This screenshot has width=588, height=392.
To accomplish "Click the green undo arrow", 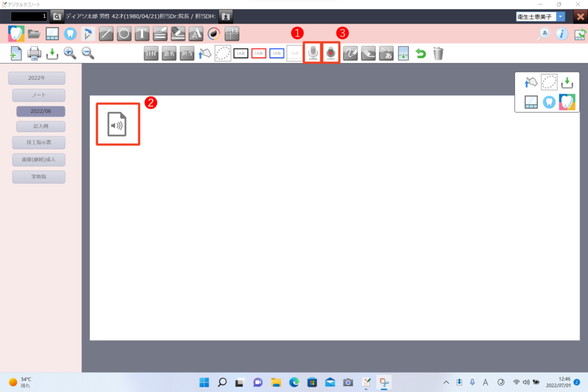I will click(x=420, y=53).
